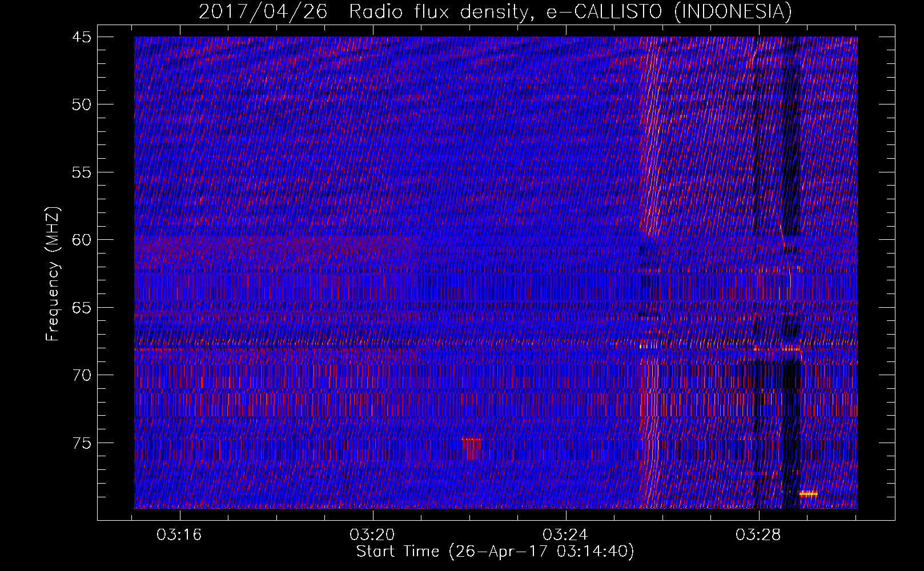Click the 03:20 time tick label
Viewport: 924px width, 571px height.
(372, 535)
